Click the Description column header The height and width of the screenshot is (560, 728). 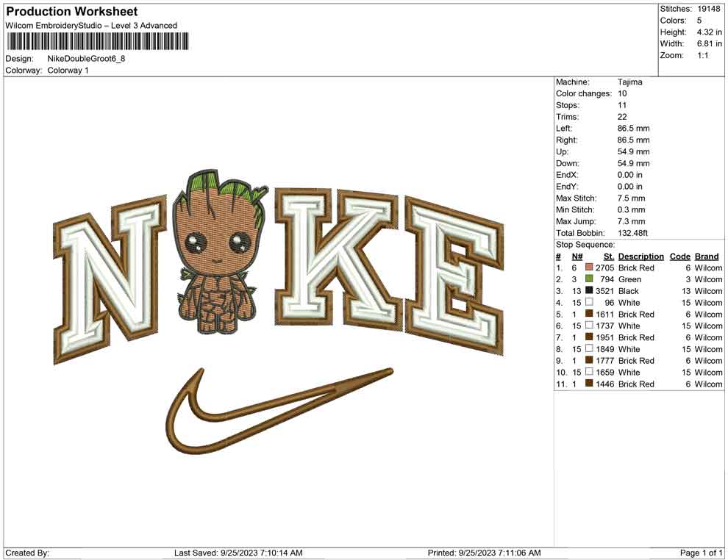(x=640, y=256)
